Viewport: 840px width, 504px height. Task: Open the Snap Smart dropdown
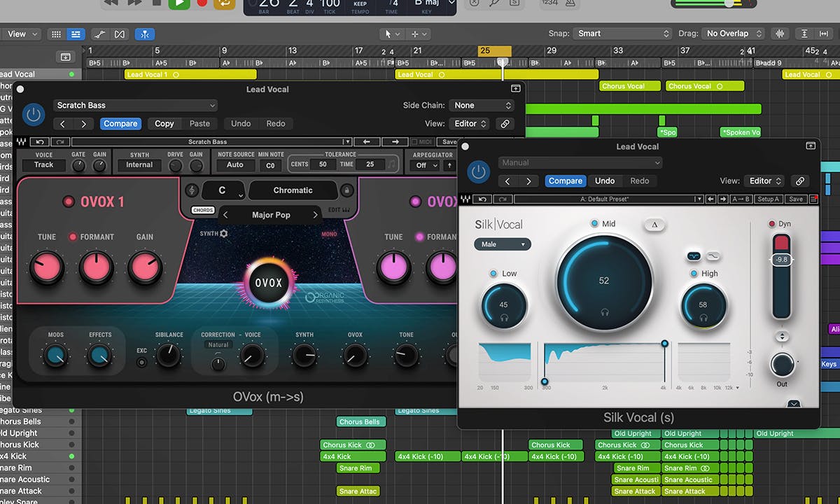click(623, 33)
